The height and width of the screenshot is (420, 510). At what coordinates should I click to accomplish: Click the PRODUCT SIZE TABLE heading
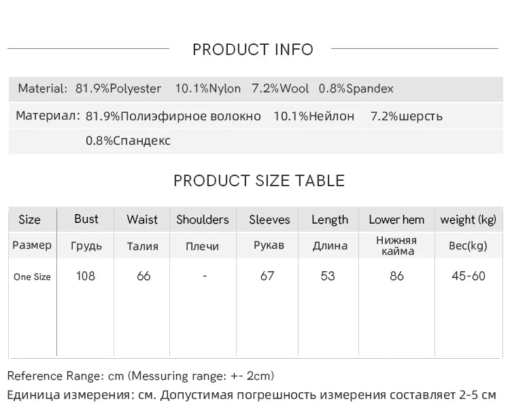(x=259, y=181)
